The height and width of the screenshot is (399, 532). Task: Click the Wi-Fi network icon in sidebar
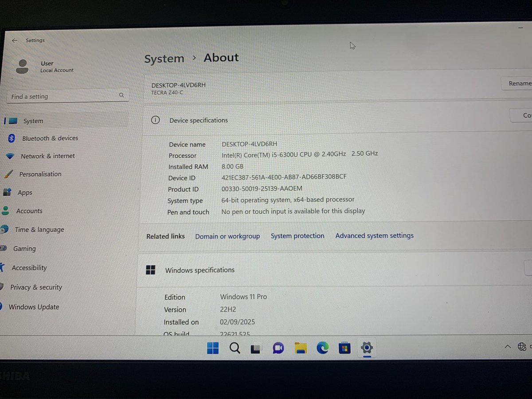tap(11, 156)
